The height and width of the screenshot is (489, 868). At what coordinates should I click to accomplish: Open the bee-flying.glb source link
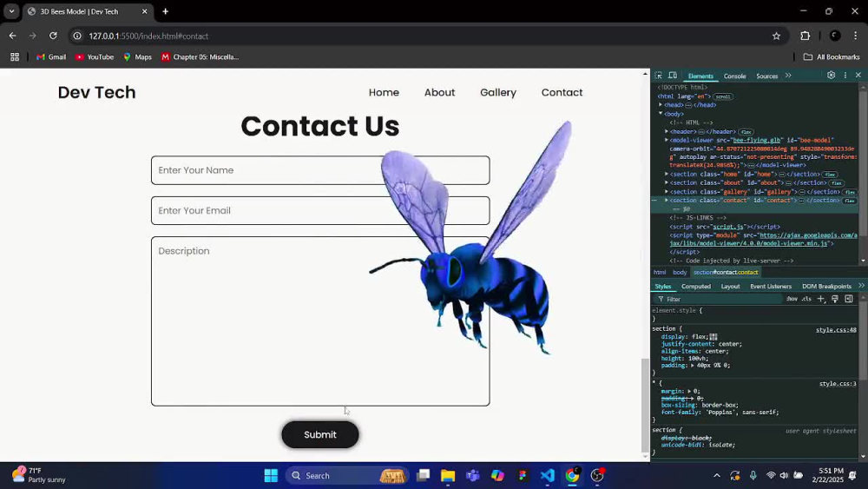tap(756, 140)
